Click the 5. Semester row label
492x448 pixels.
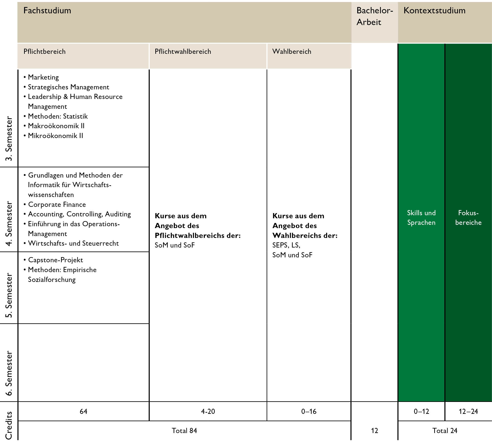click(9, 295)
